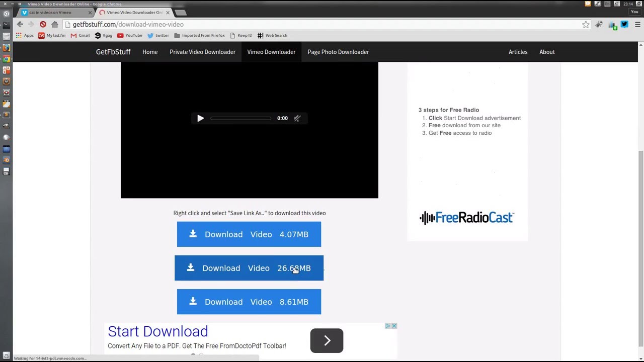Close the cat in videos on Vimeo tab
This screenshot has height=362, width=644.
point(90,12)
